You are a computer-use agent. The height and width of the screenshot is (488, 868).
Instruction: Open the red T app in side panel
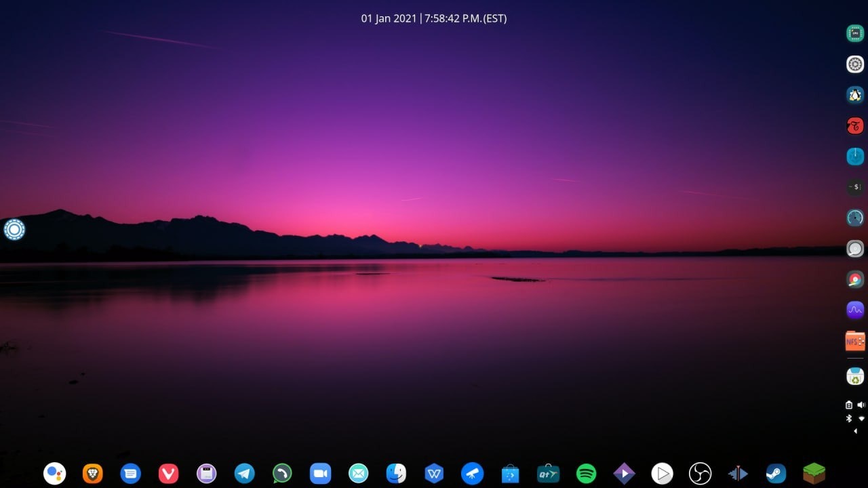click(x=855, y=125)
